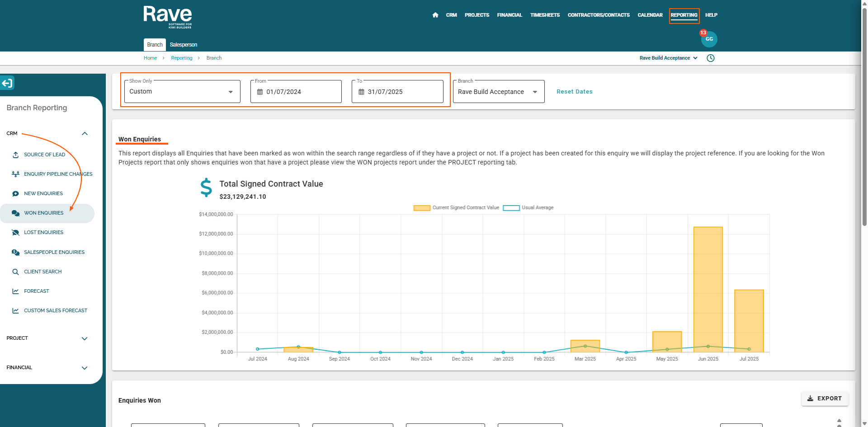868x427 pixels.
Task: Click the calendar icon in To date field
Action: (x=361, y=92)
